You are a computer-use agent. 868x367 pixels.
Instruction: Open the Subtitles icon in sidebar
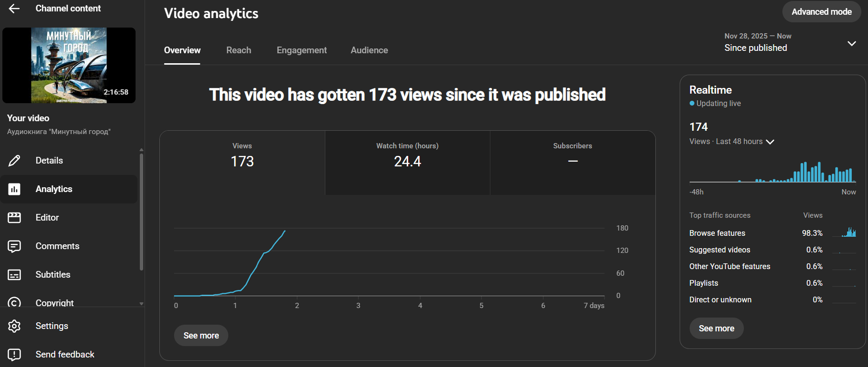pyautogui.click(x=14, y=275)
